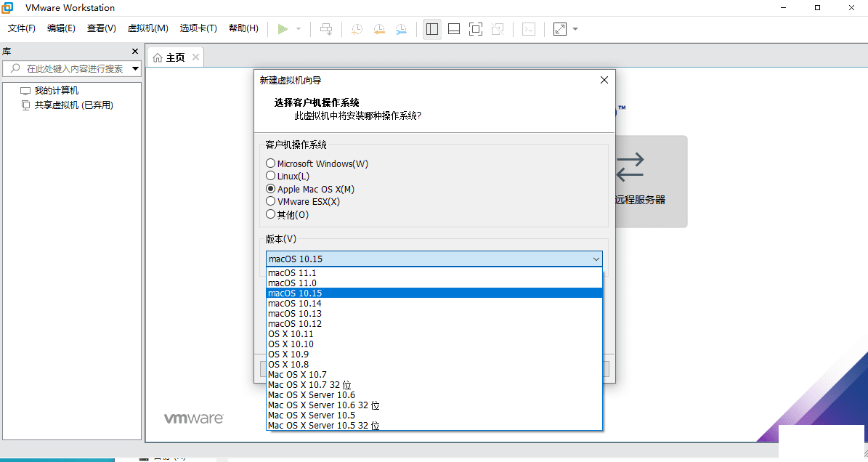
Task: Click the full screen mode icon
Action: click(476, 29)
